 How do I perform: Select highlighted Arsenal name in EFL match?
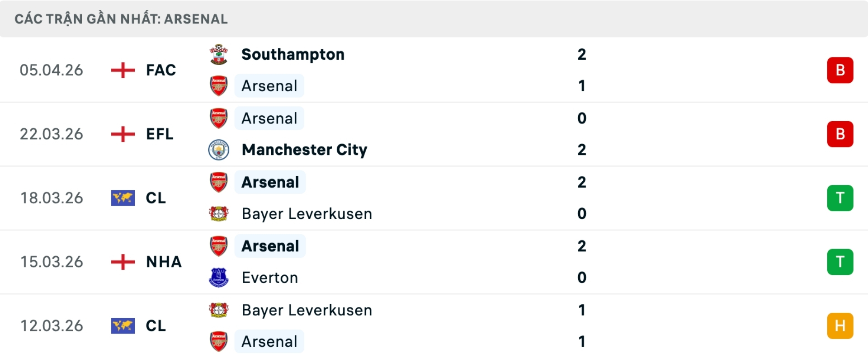point(269,118)
